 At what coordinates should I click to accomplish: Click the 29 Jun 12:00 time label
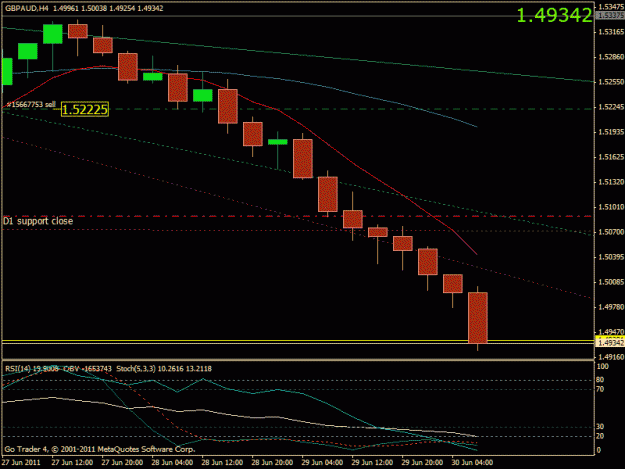click(372, 463)
